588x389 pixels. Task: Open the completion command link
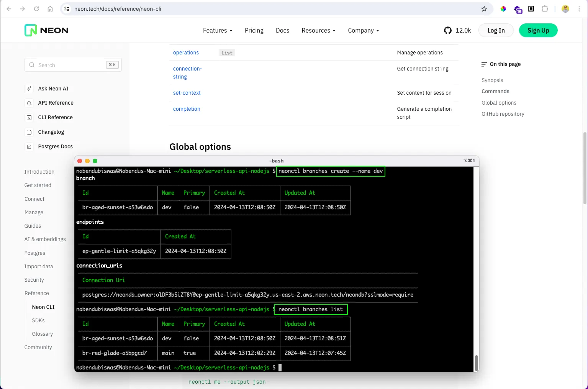(187, 109)
